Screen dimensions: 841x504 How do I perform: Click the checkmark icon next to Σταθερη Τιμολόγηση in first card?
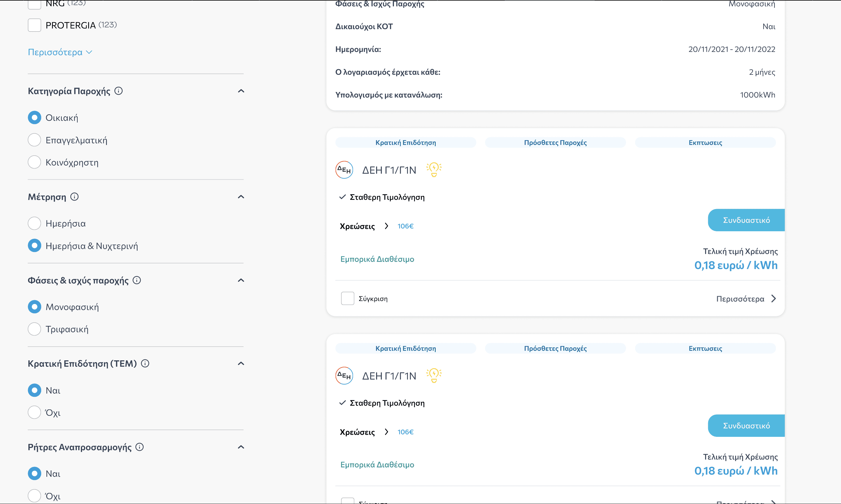point(343,197)
